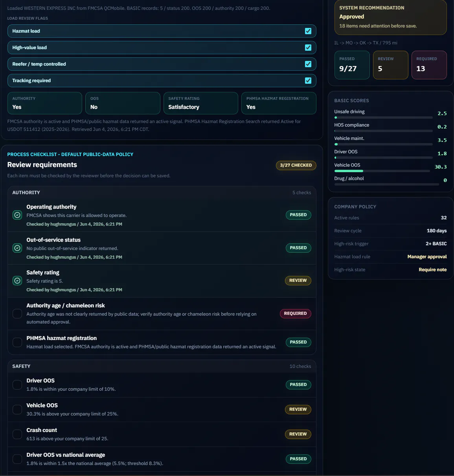Click the PASSED badge for PHMSA hazmat registration
The height and width of the screenshot is (476, 454).
(298, 342)
